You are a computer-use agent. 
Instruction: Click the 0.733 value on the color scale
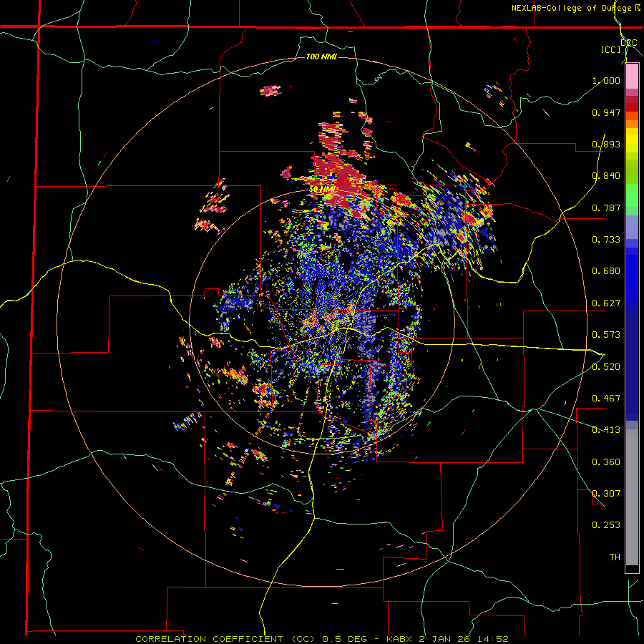(x=606, y=240)
